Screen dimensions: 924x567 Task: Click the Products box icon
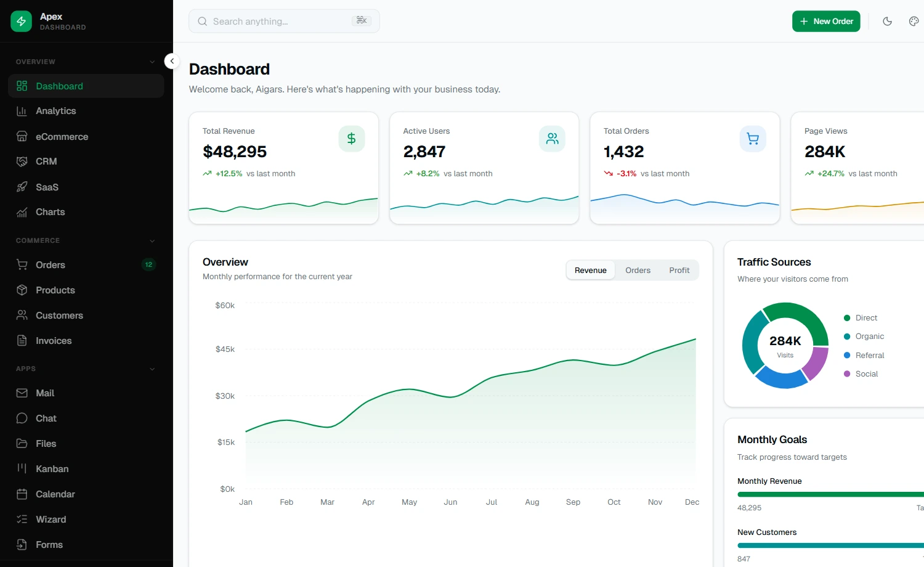pyautogui.click(x=22, y=290)
